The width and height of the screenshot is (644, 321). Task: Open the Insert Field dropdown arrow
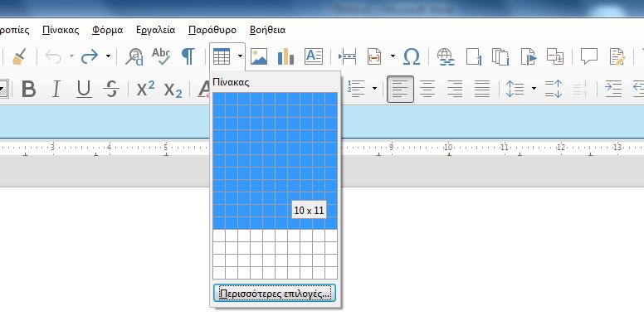(393, 56)
